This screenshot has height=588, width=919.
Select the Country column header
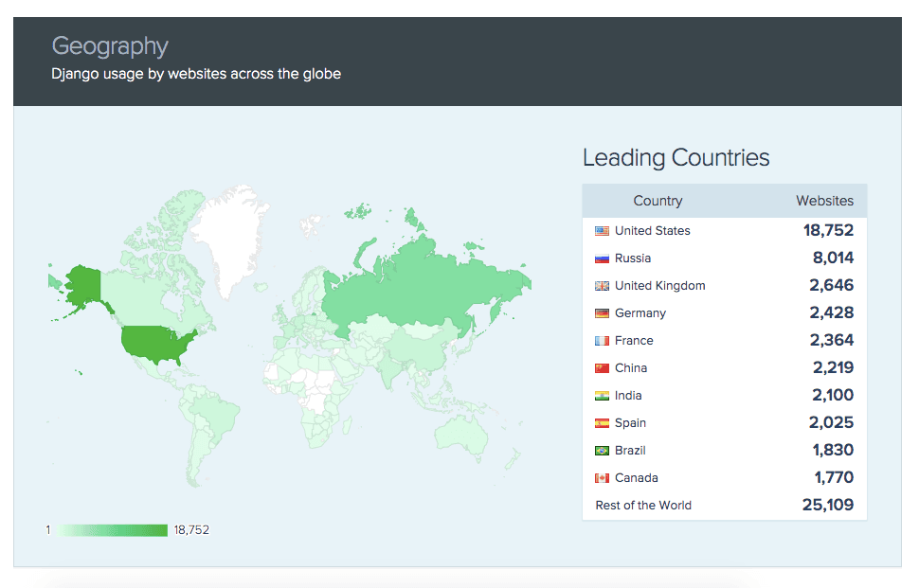[x=658, y=201]
